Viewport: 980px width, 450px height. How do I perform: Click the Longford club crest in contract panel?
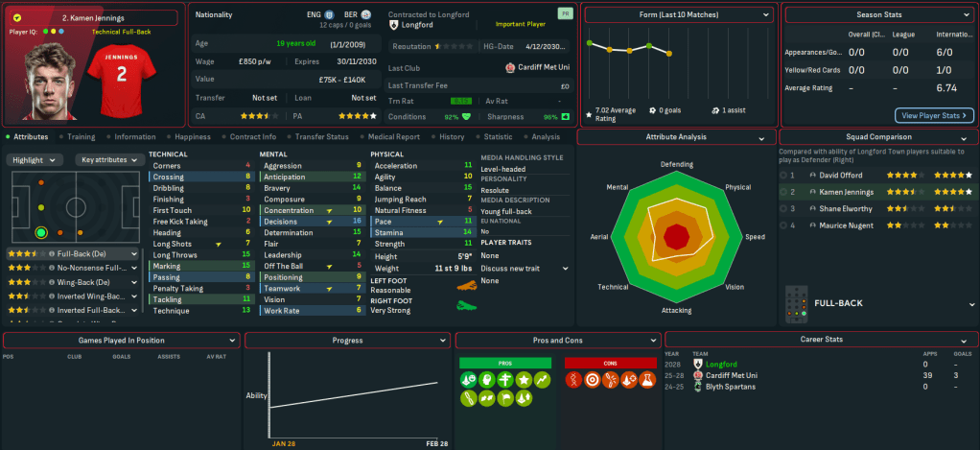(x=394, y=26)
